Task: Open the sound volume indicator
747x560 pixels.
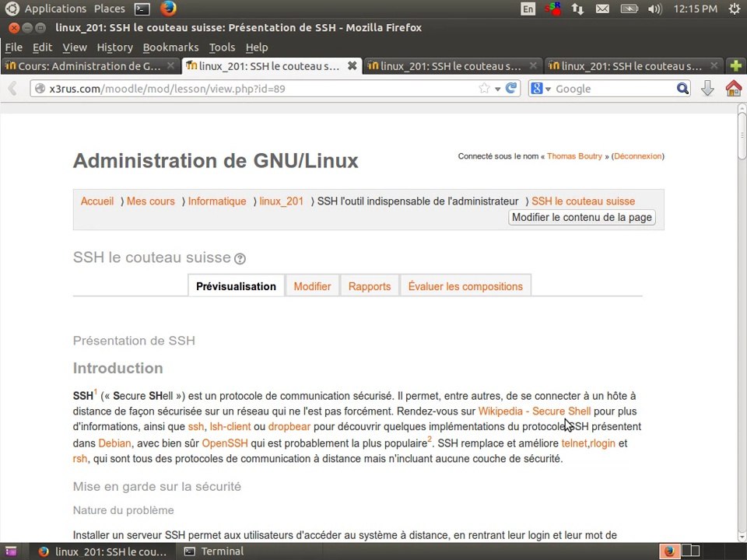Action: pyautogui.click(x=655, y=9)
